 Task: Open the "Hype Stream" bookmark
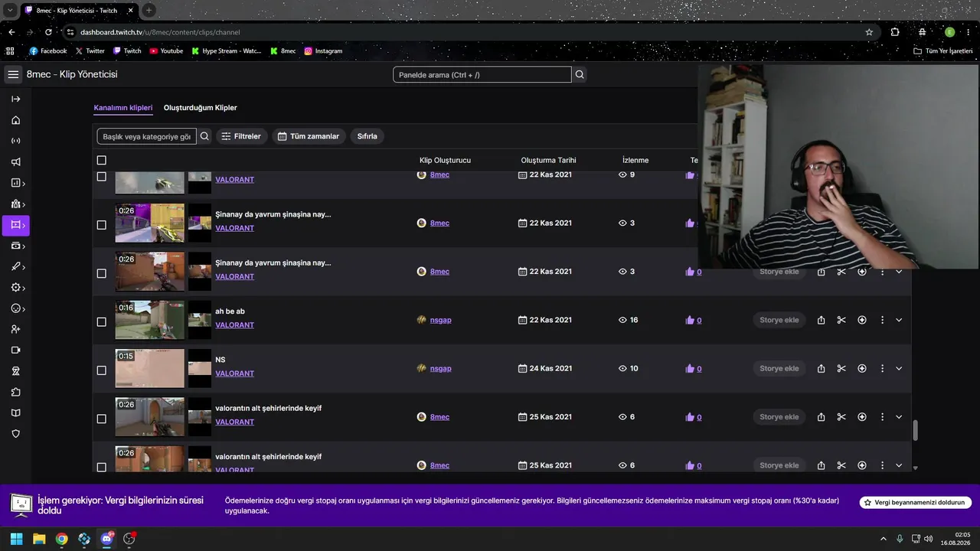point(226,51)
